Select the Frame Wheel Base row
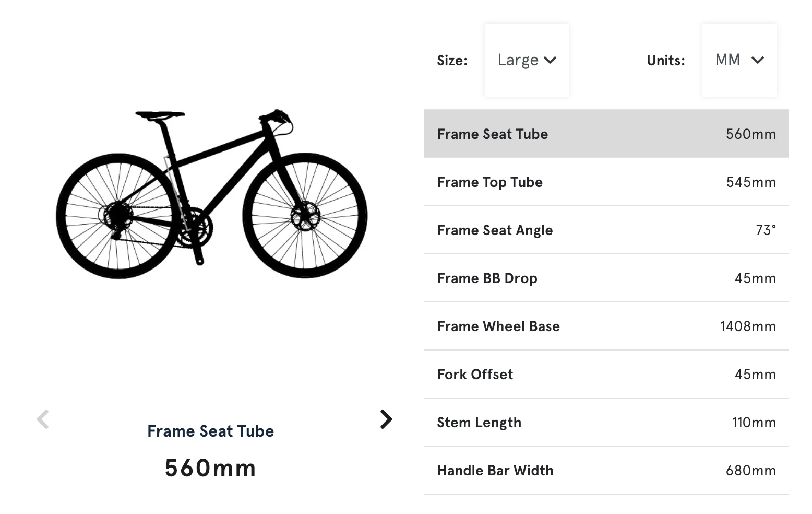Viewport: 812px width, 514px height. click(606, 326)
